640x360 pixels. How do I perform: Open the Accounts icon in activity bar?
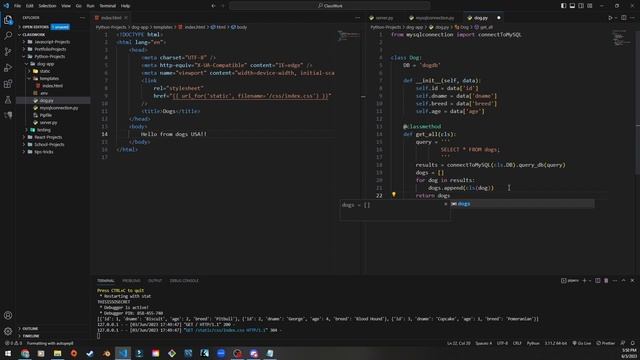8,315
